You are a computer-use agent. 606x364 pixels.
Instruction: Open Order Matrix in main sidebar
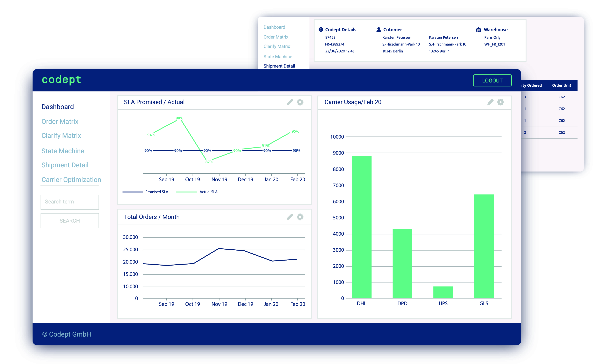pyautogui.click(x=60, y=121)
